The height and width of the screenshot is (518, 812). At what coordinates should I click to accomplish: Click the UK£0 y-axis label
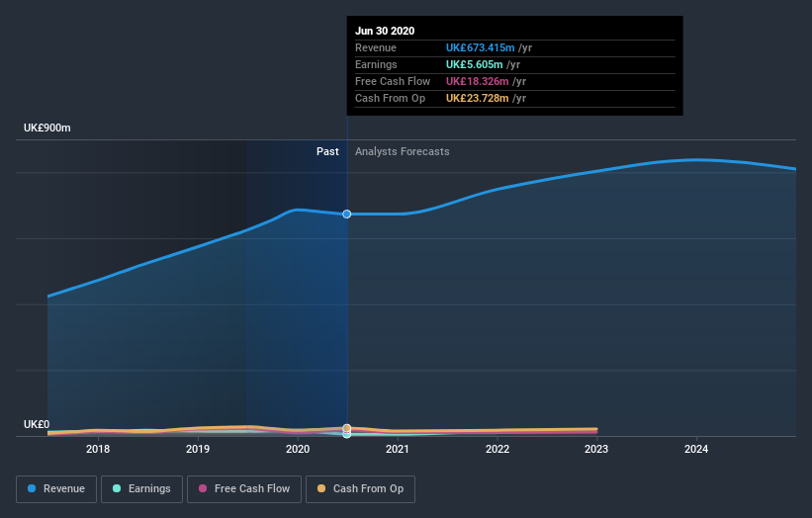click(x=37, y=424)
